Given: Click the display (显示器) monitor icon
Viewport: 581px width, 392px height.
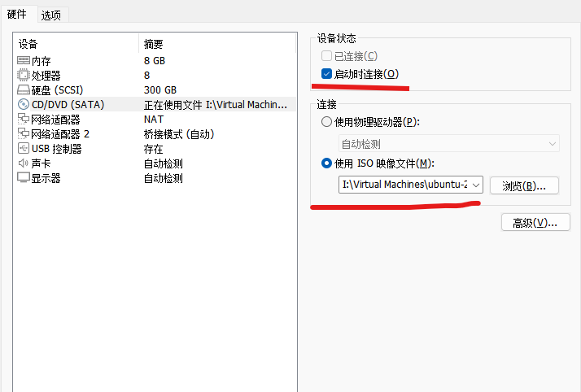Looking at the screenshot, I should click(24, 177).
